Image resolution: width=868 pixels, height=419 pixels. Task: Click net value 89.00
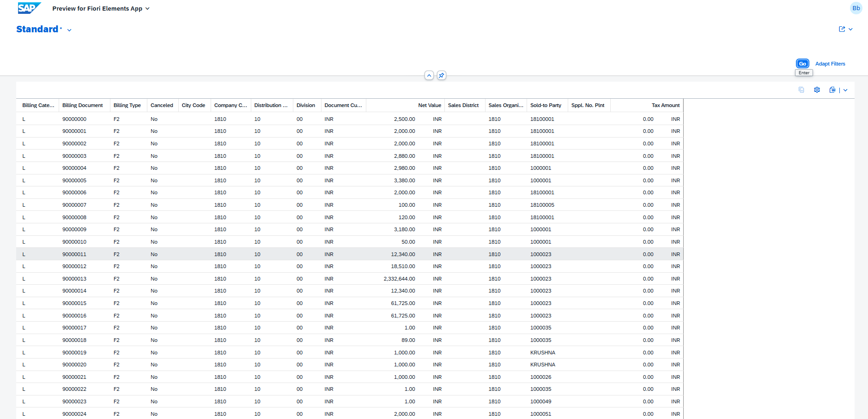[x=408, y=340]
